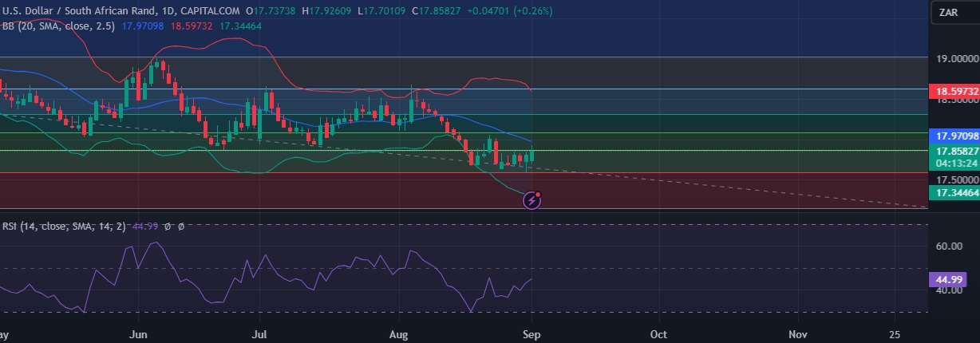
Task: Click the blue 17.97098 basis price label
Action: pos(955,136)
